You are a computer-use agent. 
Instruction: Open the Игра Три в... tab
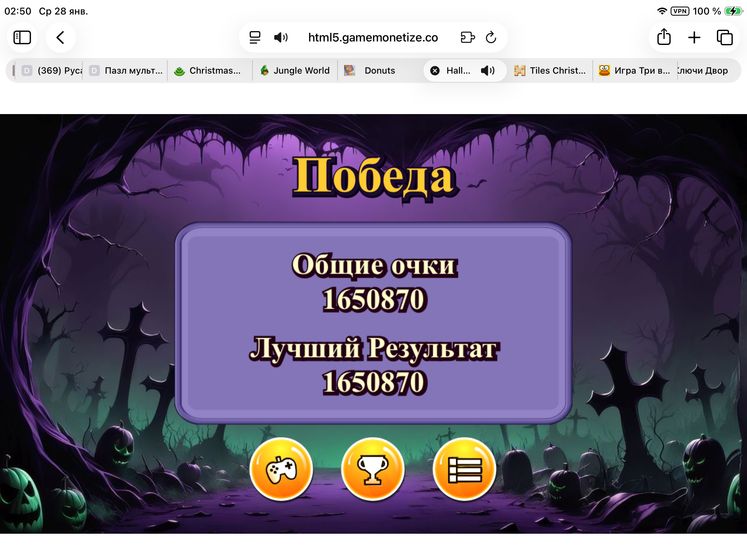point(635,71)
